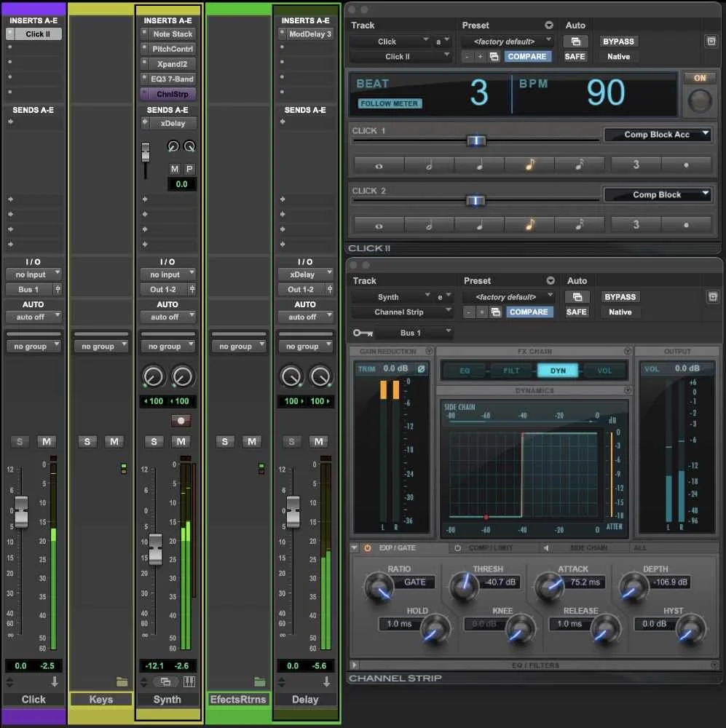The height and width of the screenshot is (728, 726).
Task: Enable triplet subdivision for Click 2
Action: (x=636, y=225)
